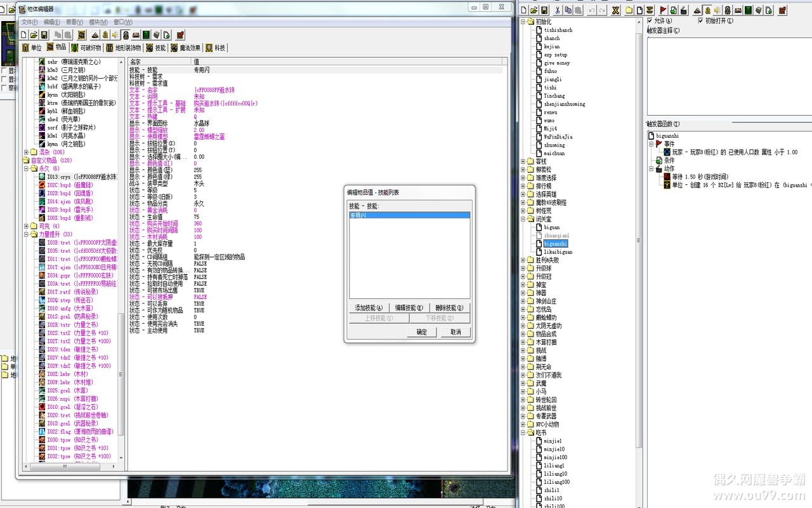The image size is (812, 508).
Task: Select the I02C:bspd (避魔链) item in the tree
Action: coord(70,185)
